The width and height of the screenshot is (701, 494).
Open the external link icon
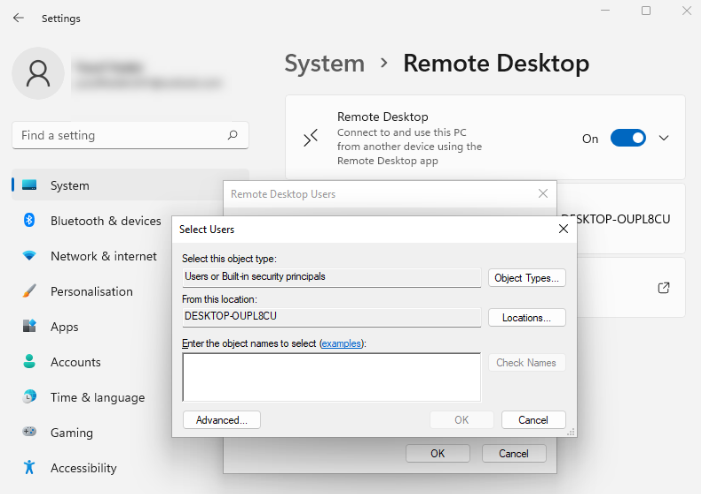coord(664,287)
